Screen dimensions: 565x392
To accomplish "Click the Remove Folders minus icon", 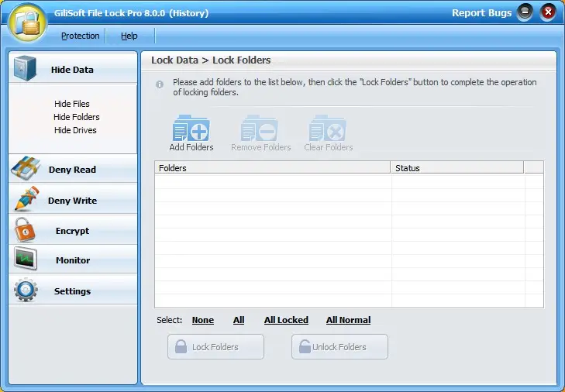I will (259, 129).
